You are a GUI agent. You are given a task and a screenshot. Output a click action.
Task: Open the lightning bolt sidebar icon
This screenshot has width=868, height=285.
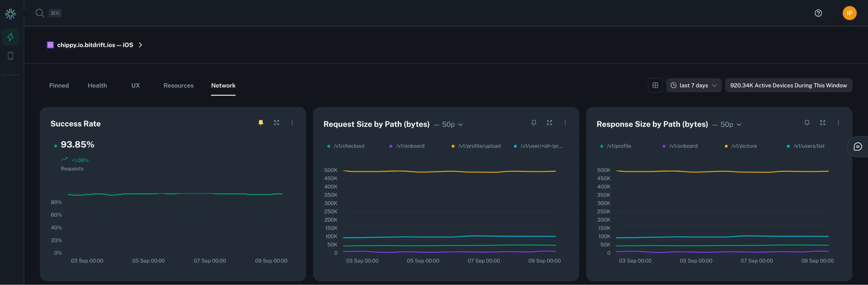pyautogui.click(x=10, y=37)
